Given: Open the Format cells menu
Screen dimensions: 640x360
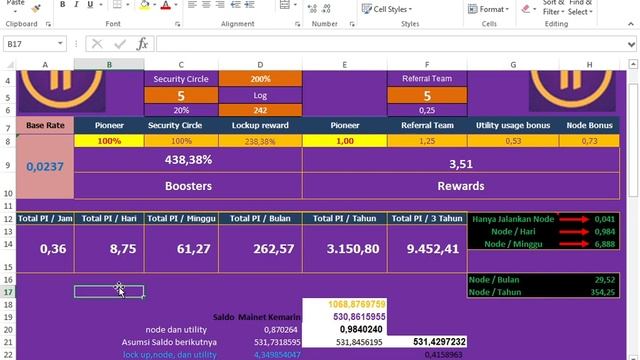Looking at the screenshot, I should (489, 9).
